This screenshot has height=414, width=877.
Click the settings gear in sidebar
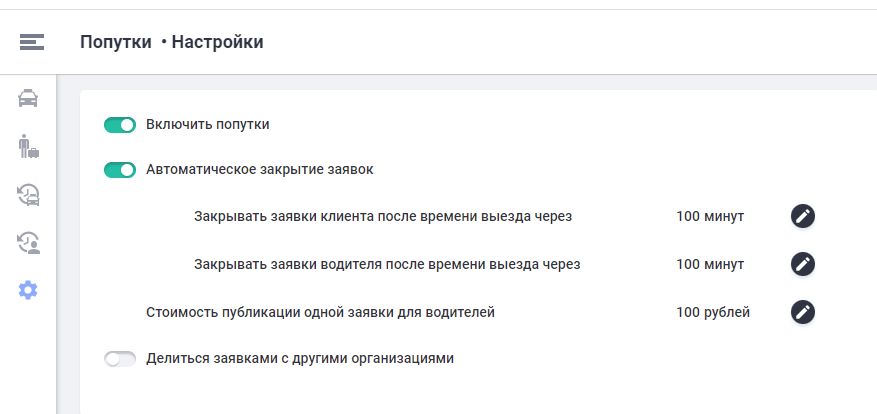coord(29,290)
